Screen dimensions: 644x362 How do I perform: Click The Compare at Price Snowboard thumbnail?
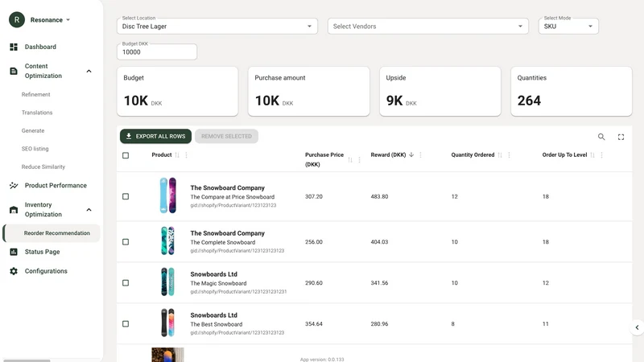coord(167,195)
